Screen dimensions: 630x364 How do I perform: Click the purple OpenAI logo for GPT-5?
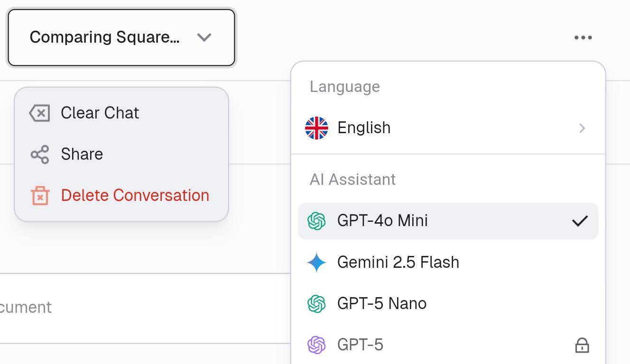pyautogui.click(x=316, y=345)
